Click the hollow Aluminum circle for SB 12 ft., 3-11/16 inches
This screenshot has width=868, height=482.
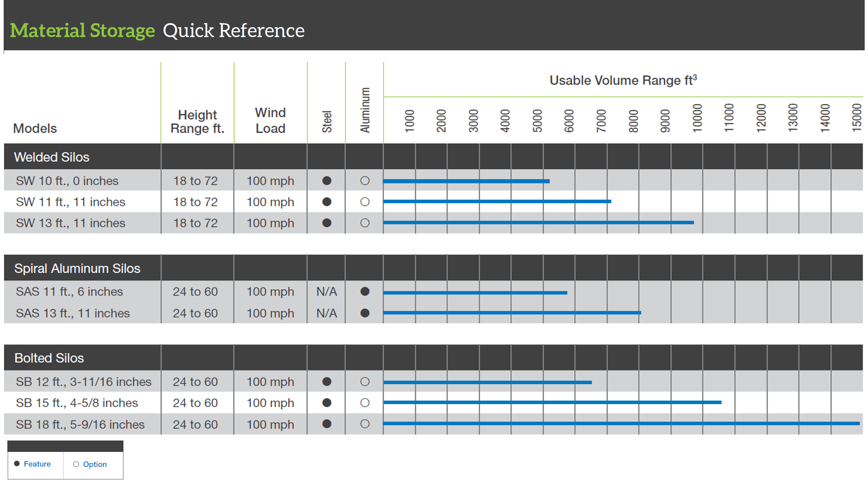pyautogui.click(x=365, y=382)
